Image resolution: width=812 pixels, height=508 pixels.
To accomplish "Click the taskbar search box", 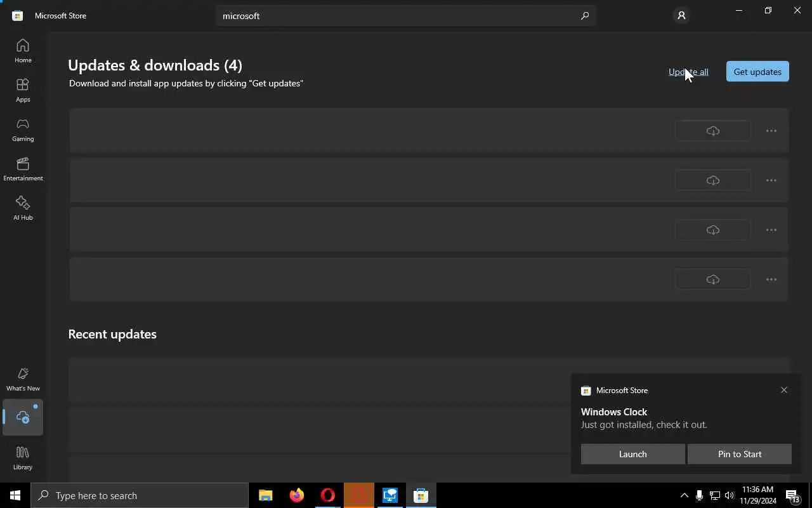I will pyautogui.click(x=140, y=495).
